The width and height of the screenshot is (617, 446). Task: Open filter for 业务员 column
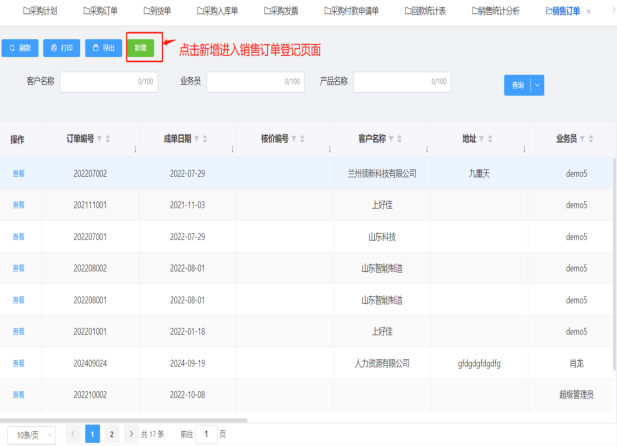point(582,139)
